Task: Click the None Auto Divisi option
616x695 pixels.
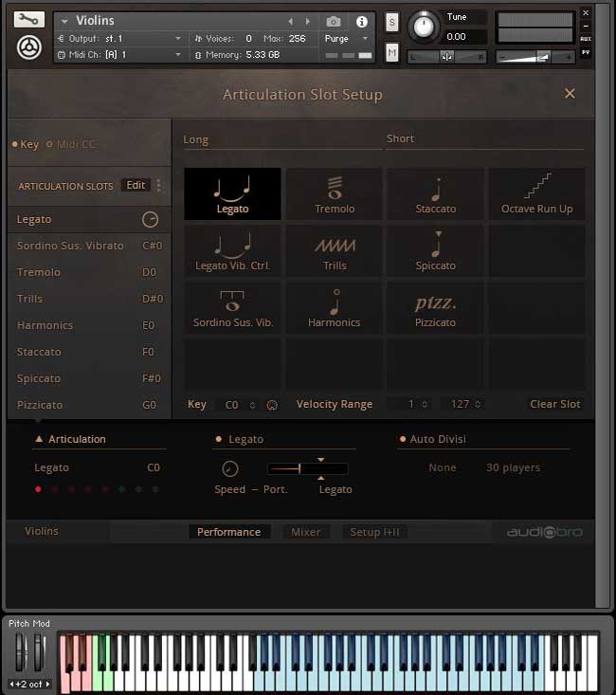Action: click(443, 467)
